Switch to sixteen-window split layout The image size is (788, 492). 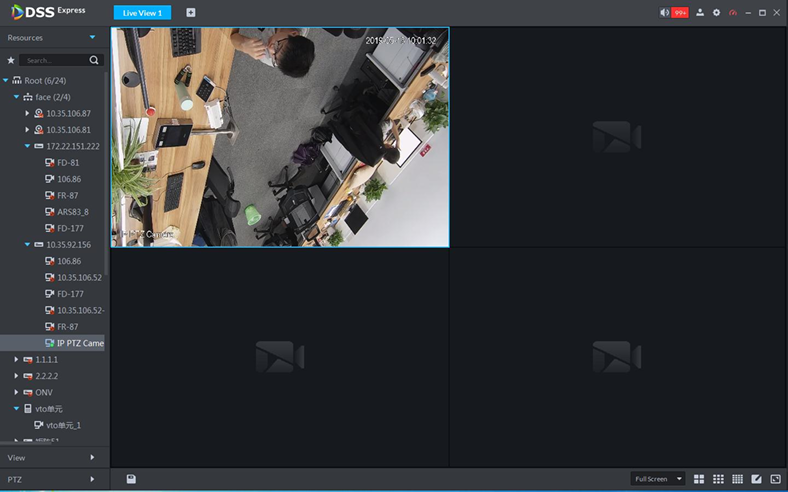pos(738,479)
